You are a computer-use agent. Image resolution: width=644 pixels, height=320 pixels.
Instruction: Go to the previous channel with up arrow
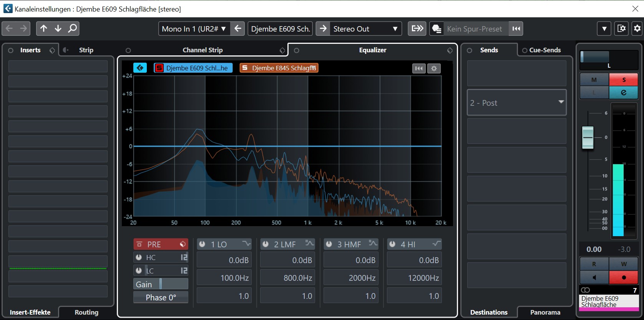point(44,28)
